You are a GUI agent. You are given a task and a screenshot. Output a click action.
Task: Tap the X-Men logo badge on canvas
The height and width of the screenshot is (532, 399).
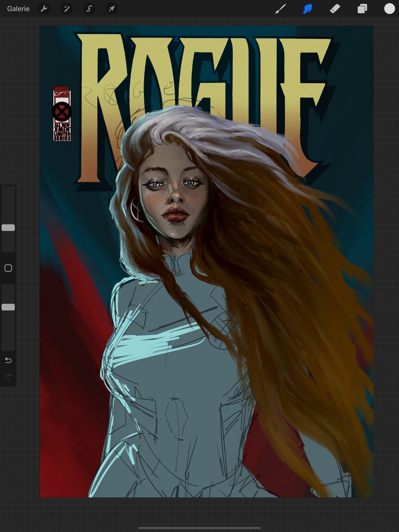pyautogui.click(x=62, y=112)
